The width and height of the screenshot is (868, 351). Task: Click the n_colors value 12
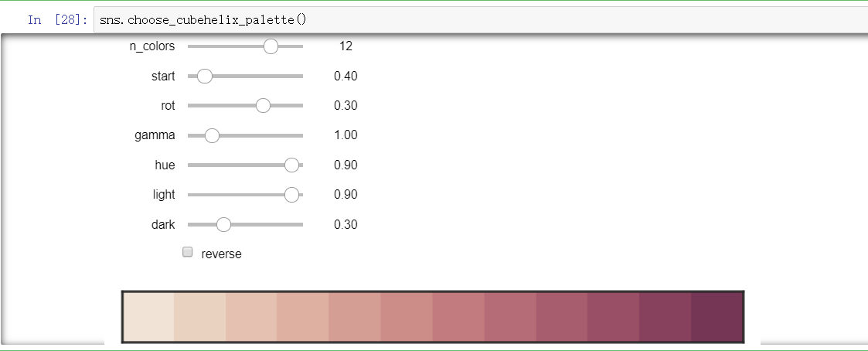346,46
